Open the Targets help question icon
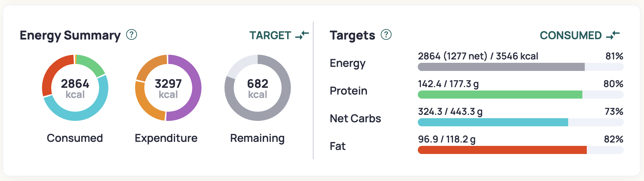The image size is (644, 181). [386, 34]
